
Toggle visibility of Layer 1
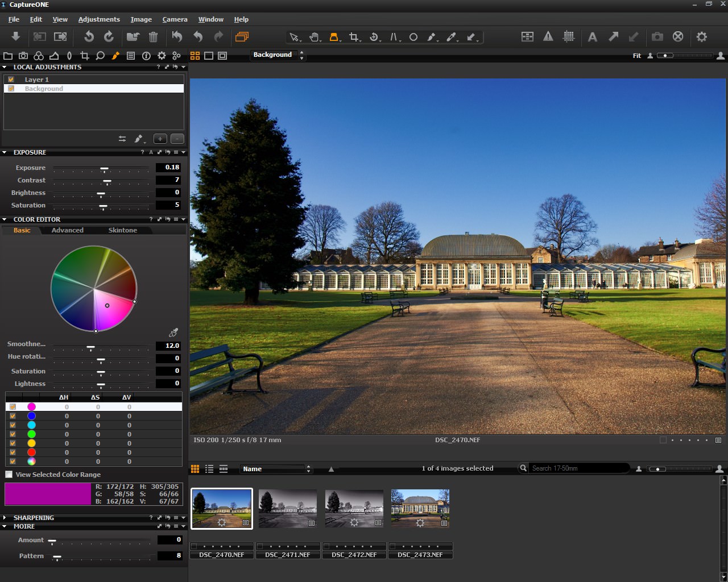pos(10,79)
